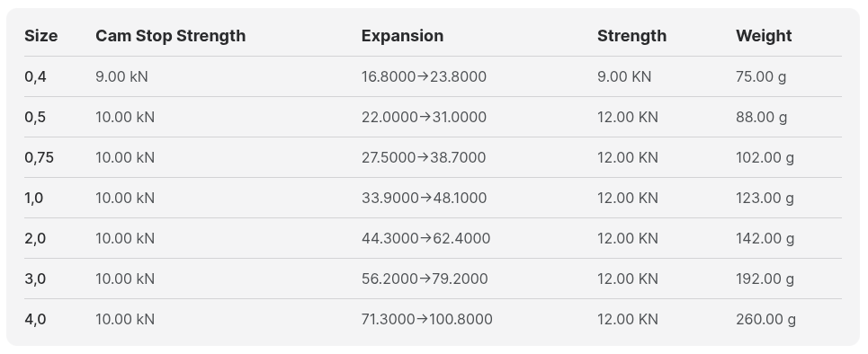
Task: Select the size 0,4 row label
Action: (35, 77)
